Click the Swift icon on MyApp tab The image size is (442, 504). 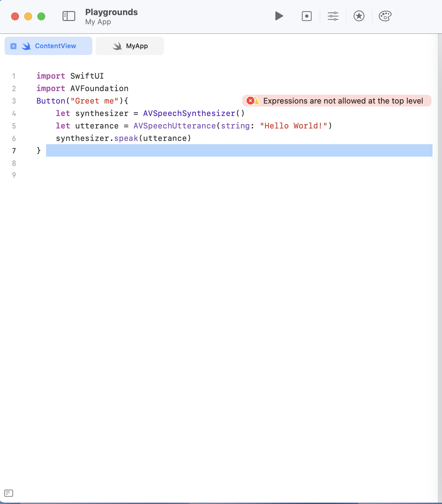tap(117, 46)
